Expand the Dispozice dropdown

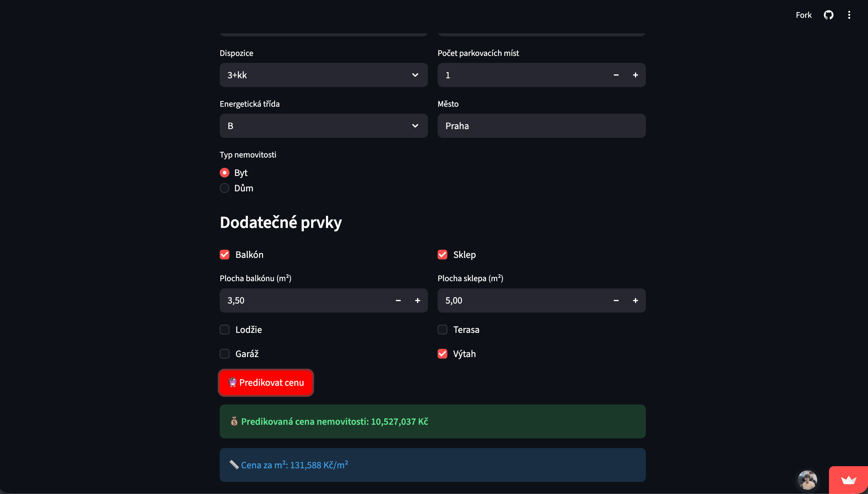tap(323, 75)
